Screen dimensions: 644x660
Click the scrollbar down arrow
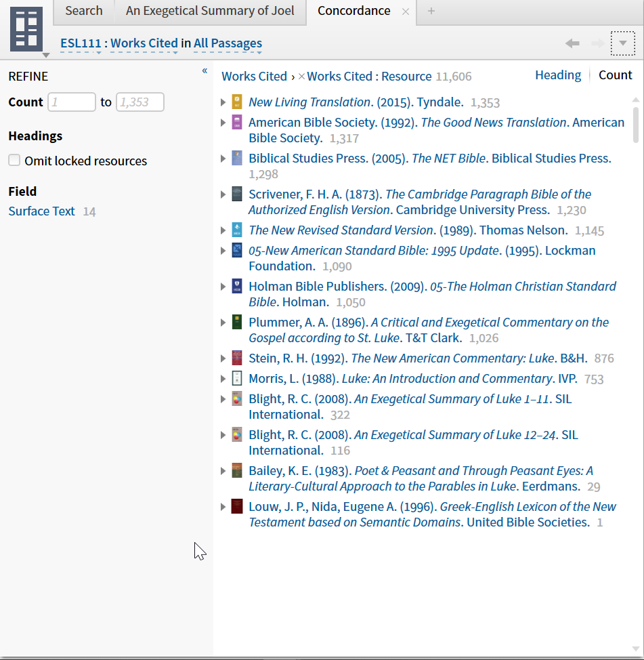pos(636,648)
